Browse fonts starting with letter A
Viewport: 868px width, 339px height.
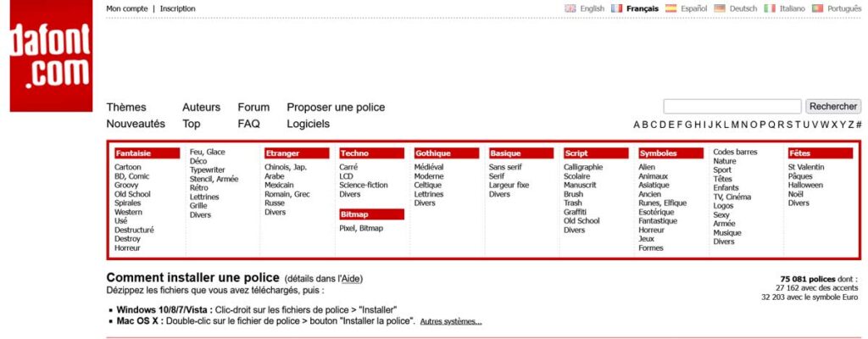[x=637, y=125]
